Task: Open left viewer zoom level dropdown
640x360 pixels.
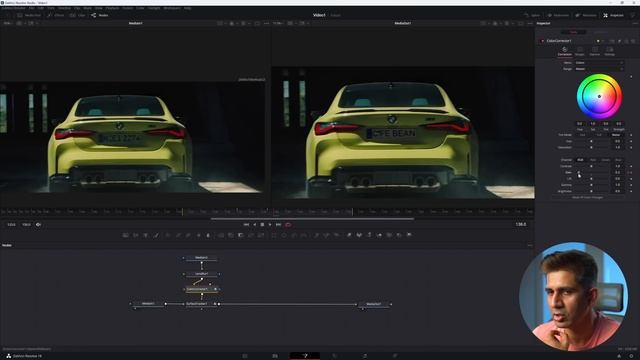Action: click(8, 23)
